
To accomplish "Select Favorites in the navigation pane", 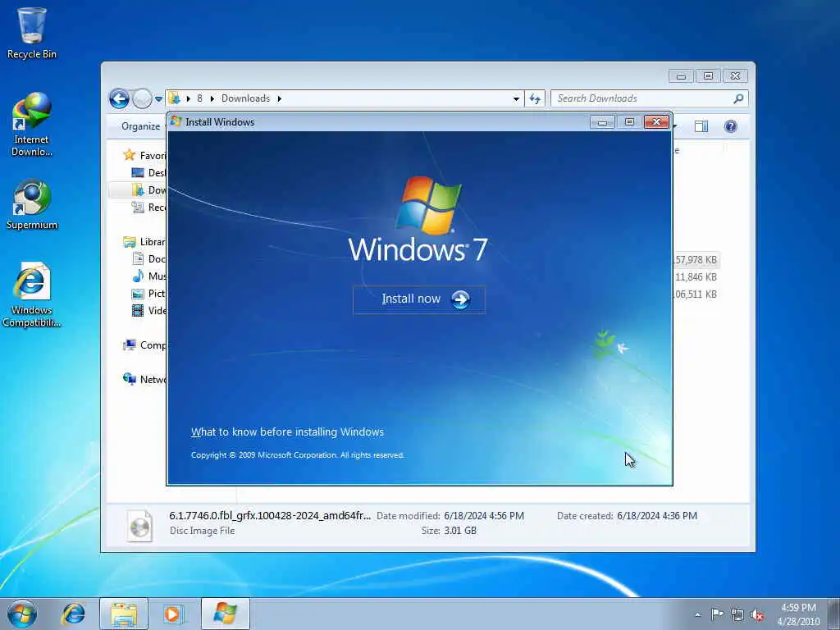I will tap(144, 155).
